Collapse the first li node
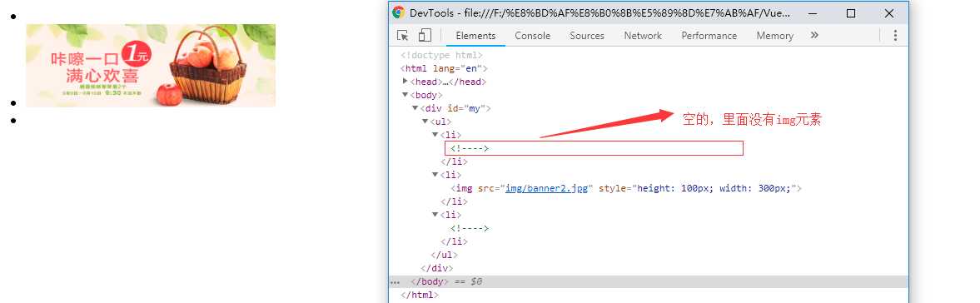 coord(435,135)
